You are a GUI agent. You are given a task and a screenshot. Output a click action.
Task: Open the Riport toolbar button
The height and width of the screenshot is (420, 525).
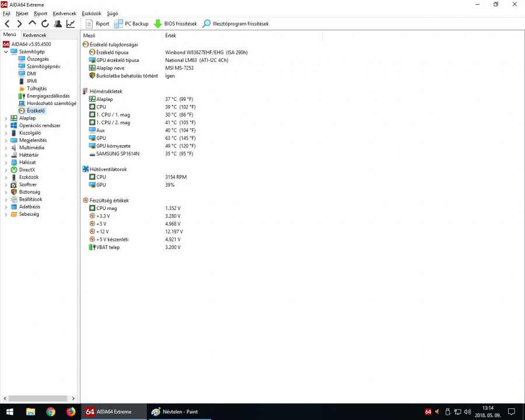pos(97,24)
